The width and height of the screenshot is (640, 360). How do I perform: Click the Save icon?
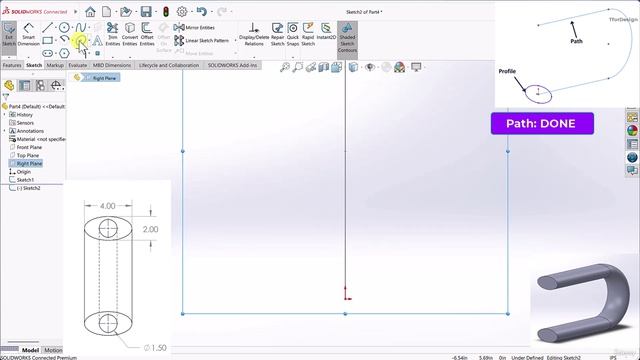pos(146,12)
